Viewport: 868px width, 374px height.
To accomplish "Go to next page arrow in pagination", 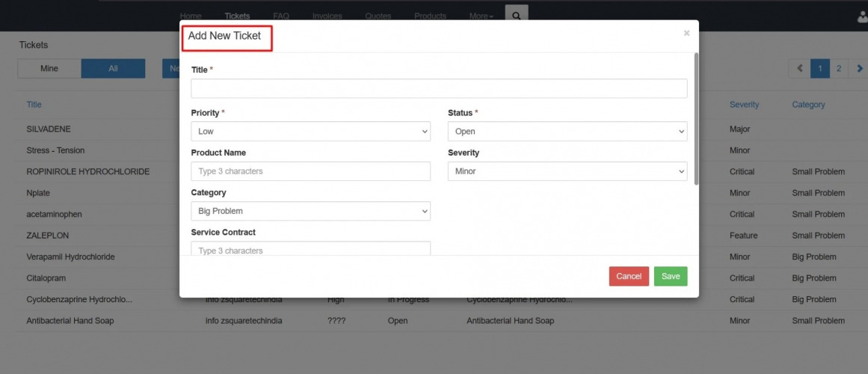I will pos(860,69).
